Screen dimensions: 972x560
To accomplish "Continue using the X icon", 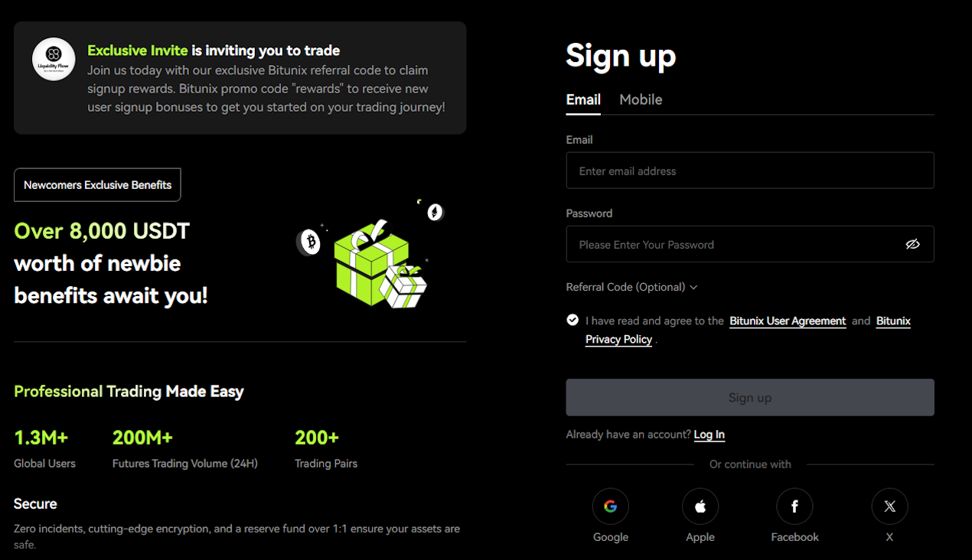I will [889, 506].
